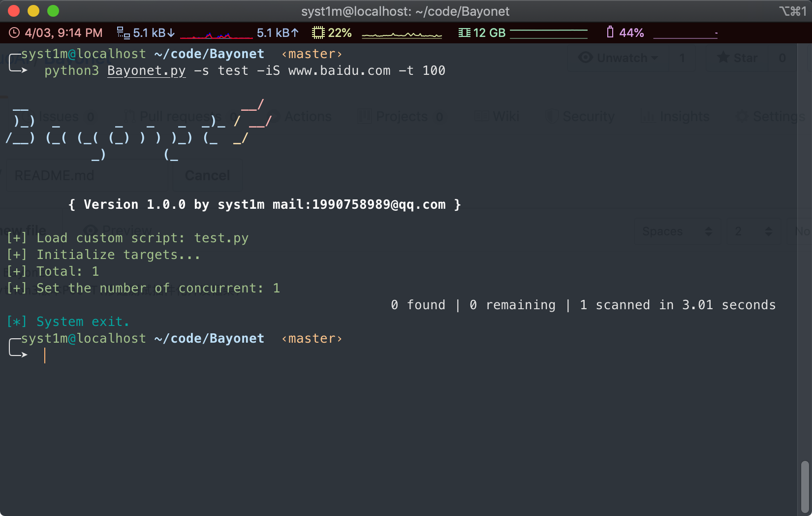The width and height of the screenshot is (812, 516).
Task: Click the memory icon beside 12 GB
Action: [x=464, y=33]
